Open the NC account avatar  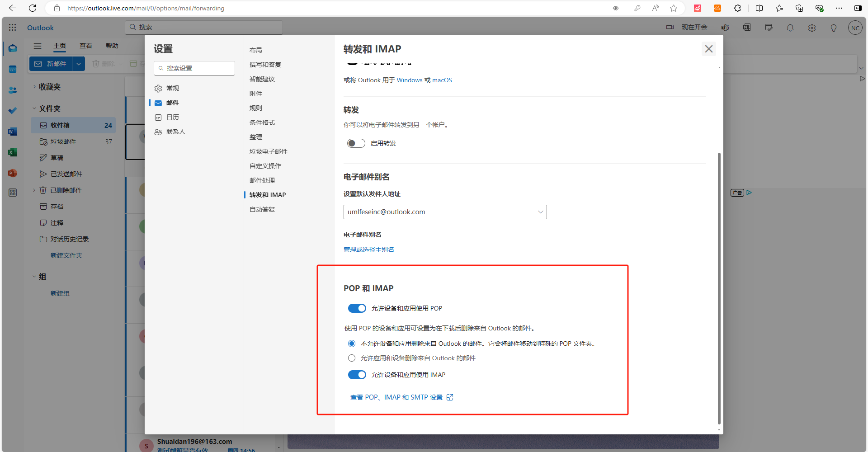point(855,28)
